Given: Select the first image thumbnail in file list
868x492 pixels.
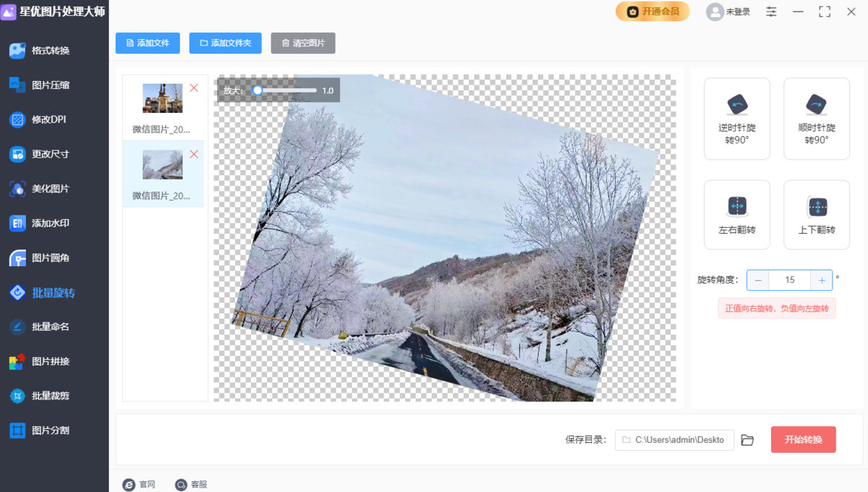Looking at the screenshot, I should [x=163, y=98].
